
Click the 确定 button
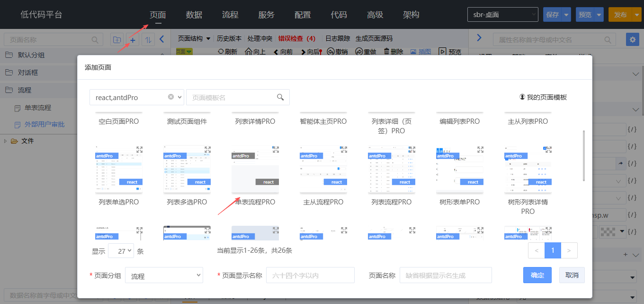coord(537,276)
